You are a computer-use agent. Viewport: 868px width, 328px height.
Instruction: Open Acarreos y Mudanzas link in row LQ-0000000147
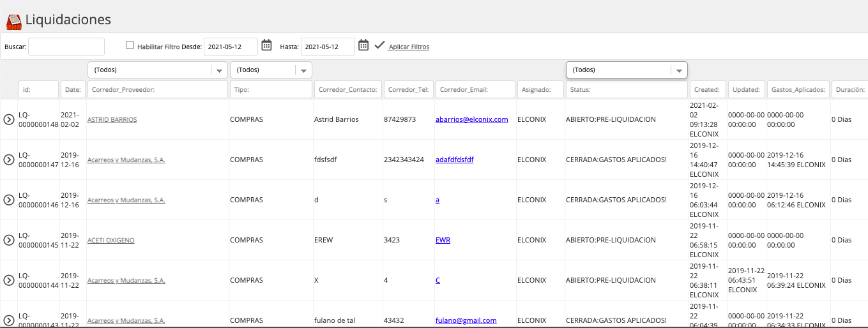tap(126, 160)
